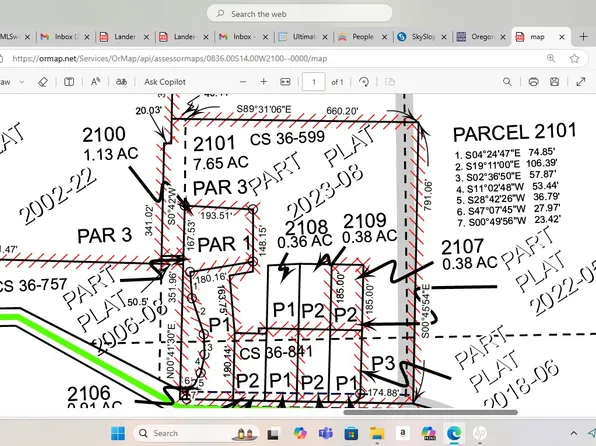Click the browser zoom magnifier in address bar
The width and height of the screenshot is (596, 446).
click(551, 59)
